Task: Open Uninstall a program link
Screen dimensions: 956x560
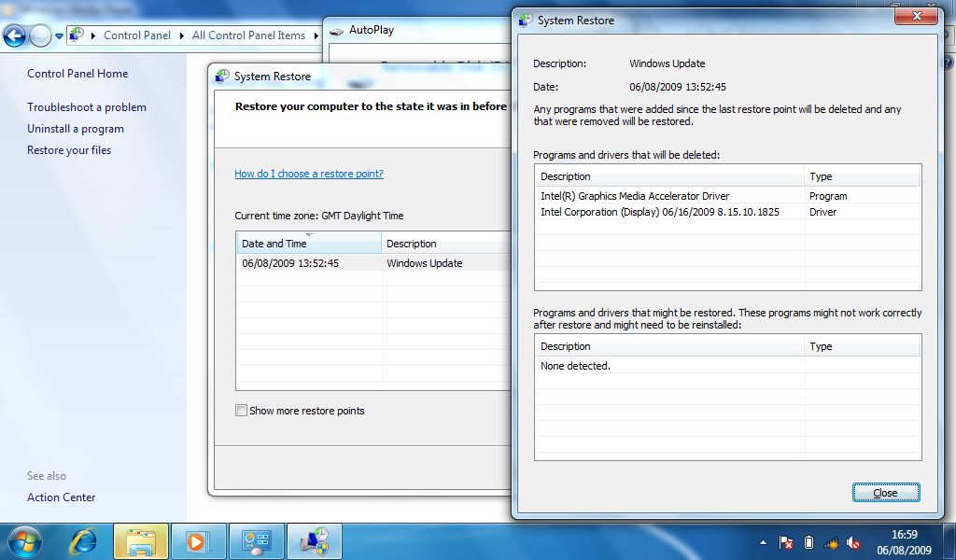Action: (x=76, y=129)
